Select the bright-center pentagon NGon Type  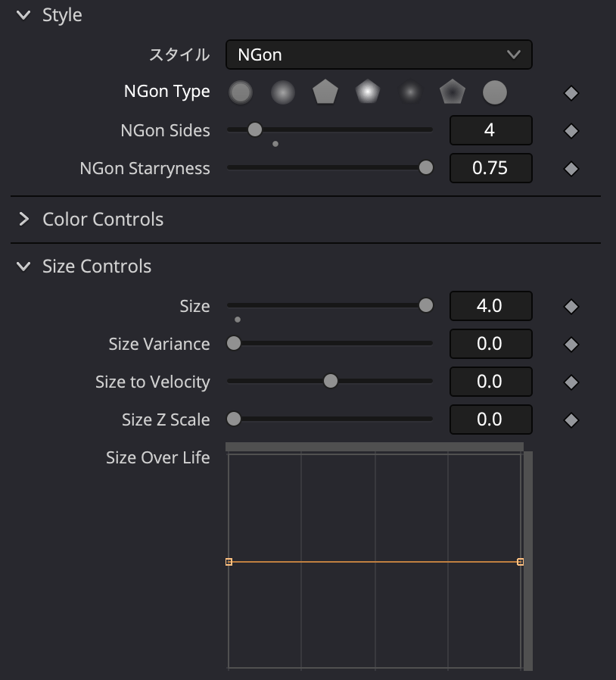tap(367, 92)
